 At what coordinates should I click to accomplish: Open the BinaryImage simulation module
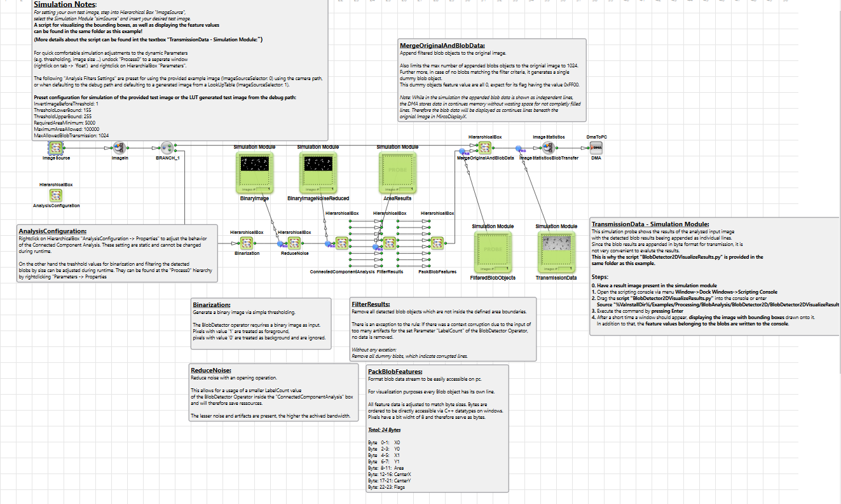click(254, 173)
